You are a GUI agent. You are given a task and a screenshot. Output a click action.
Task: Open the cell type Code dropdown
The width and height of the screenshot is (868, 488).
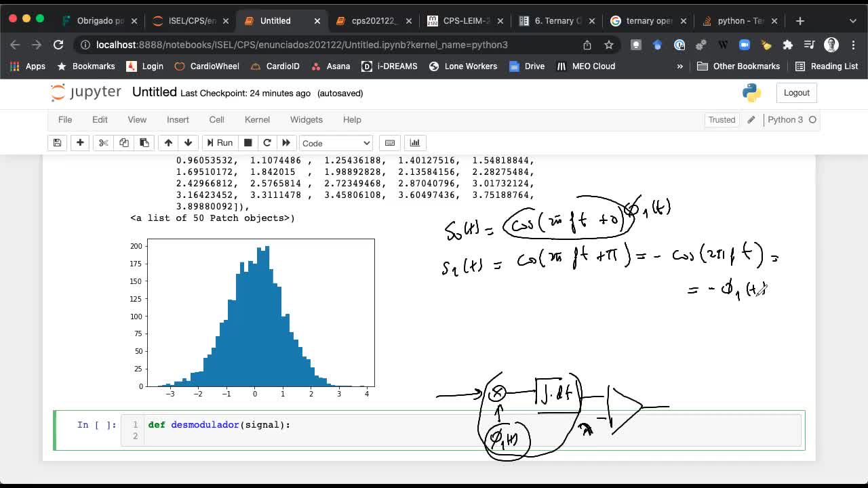click(336, 143)
